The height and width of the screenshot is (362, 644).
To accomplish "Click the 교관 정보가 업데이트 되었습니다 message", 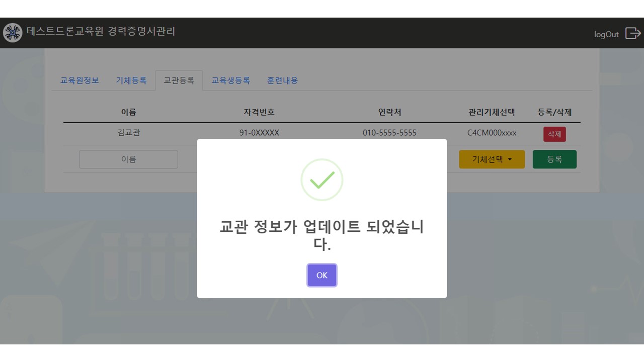I will point(322,235).
